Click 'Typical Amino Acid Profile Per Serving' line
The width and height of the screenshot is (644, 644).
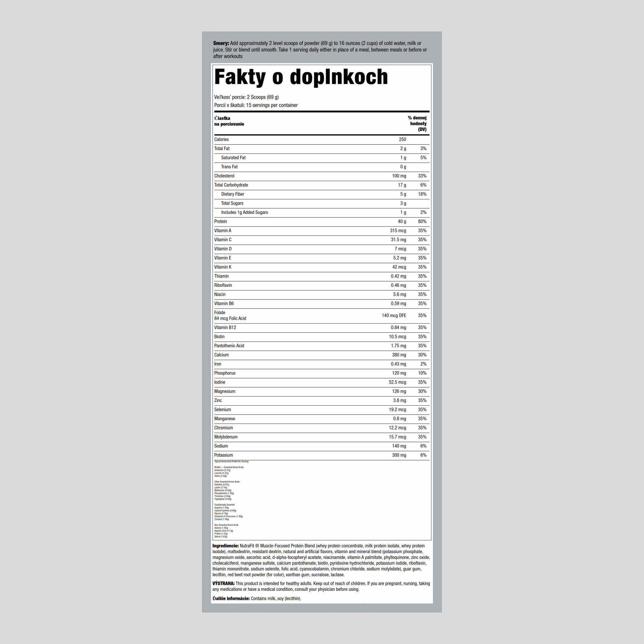(x=232, y=462)
